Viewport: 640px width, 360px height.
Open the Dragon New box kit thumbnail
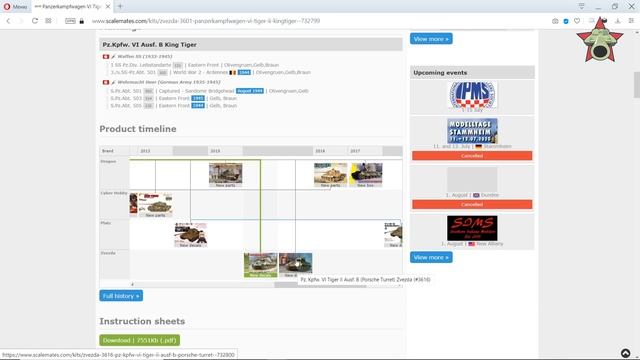pos(366,175)
